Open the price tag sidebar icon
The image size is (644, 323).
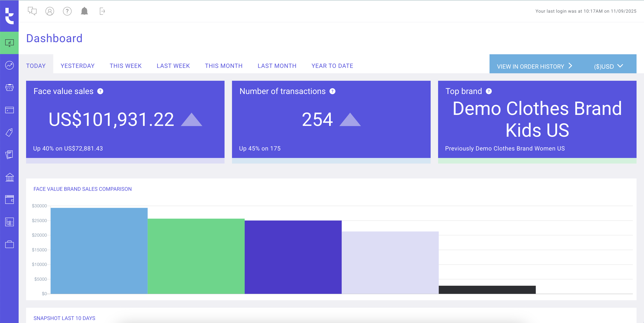(10, 132)
